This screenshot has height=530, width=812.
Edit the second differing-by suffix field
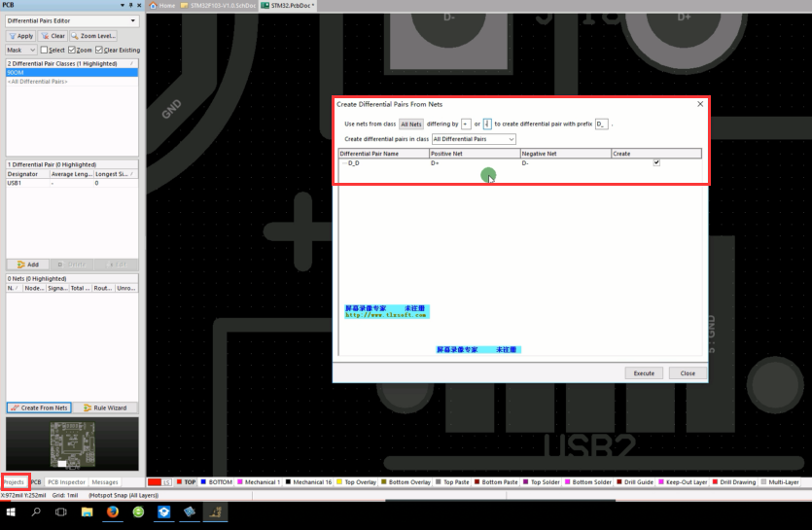487,124
